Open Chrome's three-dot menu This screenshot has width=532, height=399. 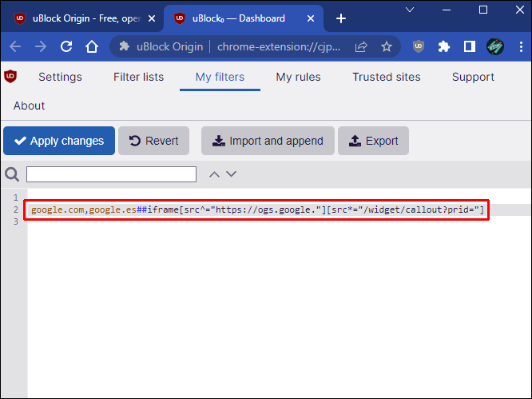(521, 46)
